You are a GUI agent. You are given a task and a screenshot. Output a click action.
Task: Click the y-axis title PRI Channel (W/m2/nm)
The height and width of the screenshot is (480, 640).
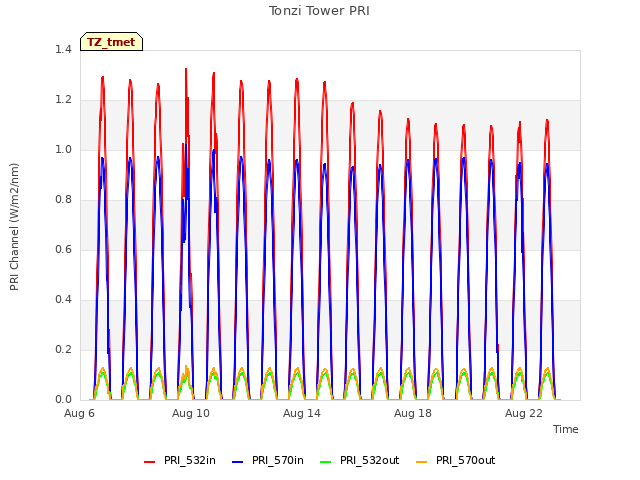click(14, 227)
